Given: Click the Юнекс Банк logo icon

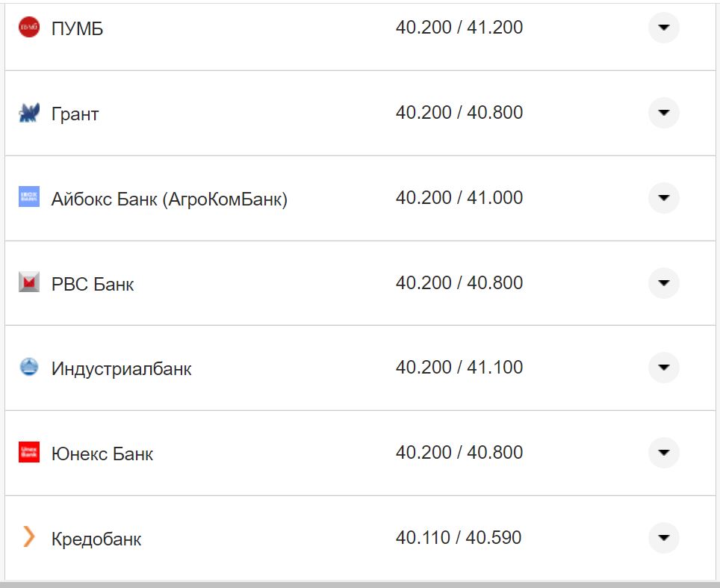Looking at the screenshot, I should point(28,453).
